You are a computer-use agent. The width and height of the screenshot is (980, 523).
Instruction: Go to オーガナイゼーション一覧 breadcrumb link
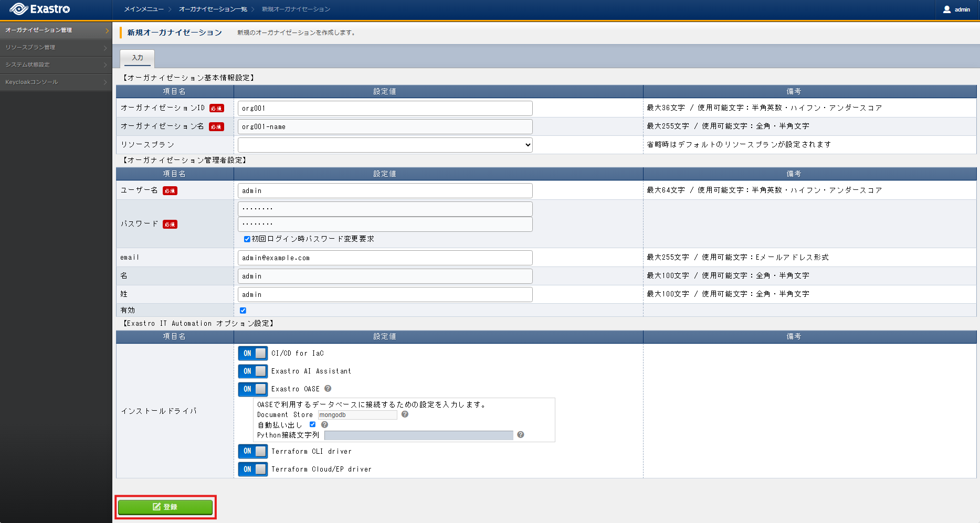pos(213,9)
